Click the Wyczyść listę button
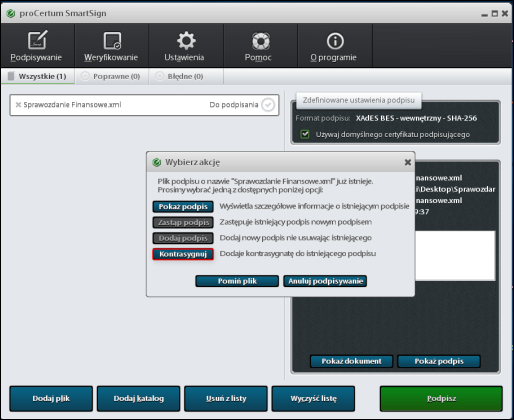514x420 pixels. (313, 399)
